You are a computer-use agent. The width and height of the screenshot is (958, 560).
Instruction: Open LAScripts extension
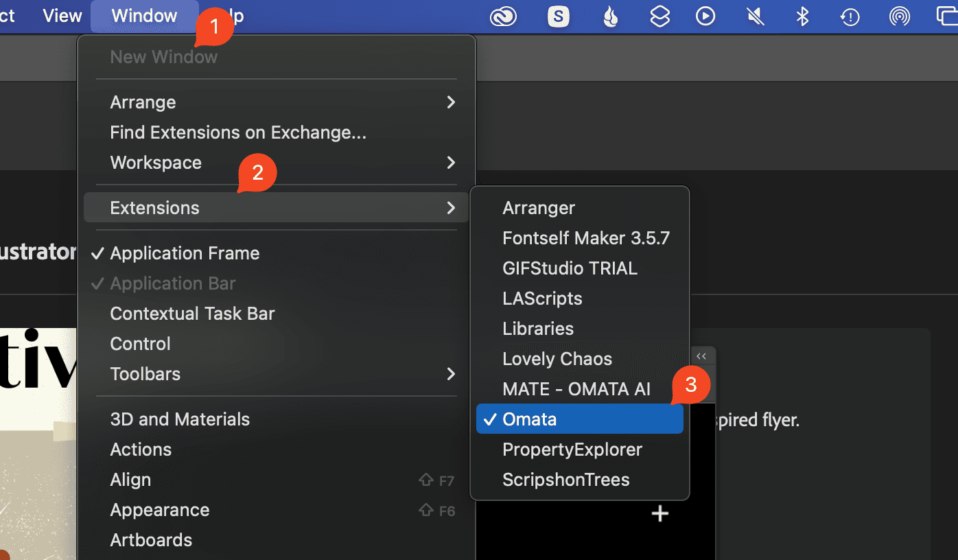pyautogui.click(x=580, y=299)
